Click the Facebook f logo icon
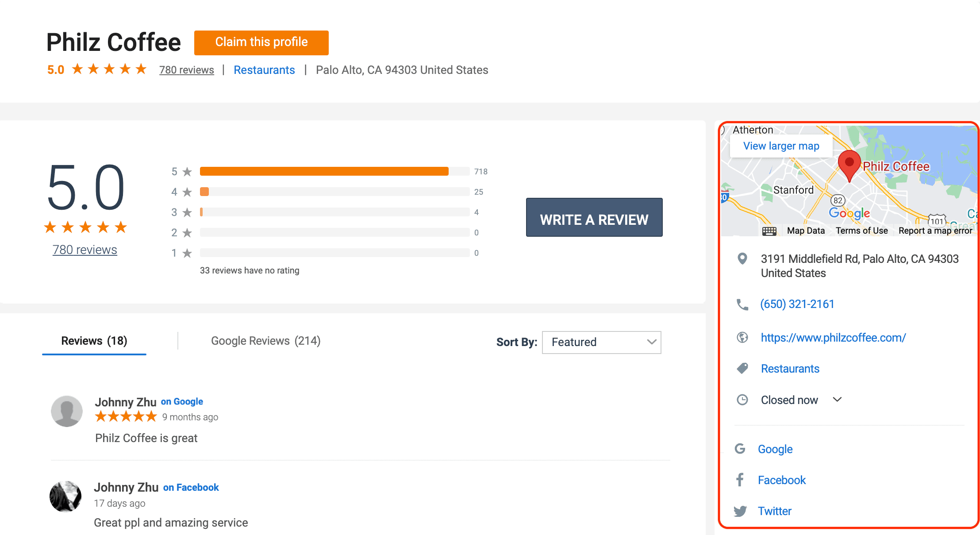 [x=740, y=480]
